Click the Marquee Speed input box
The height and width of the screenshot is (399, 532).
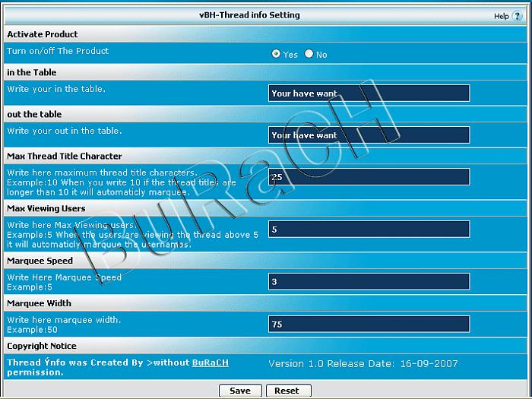click(x=369, y=282)
